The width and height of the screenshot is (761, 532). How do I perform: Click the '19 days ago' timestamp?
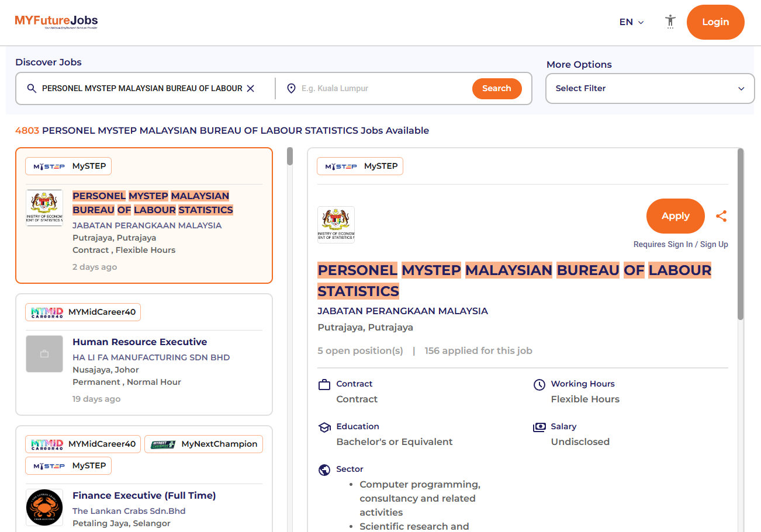[x=96, y=399]
